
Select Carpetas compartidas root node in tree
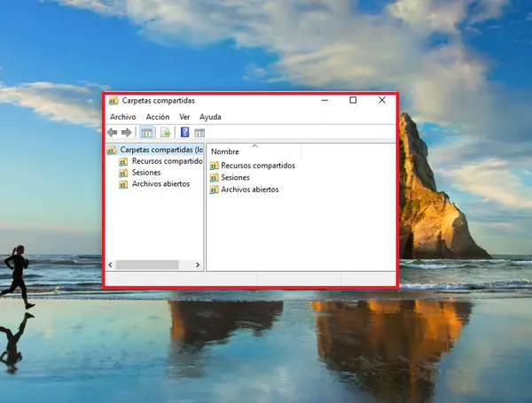(161, 150)
